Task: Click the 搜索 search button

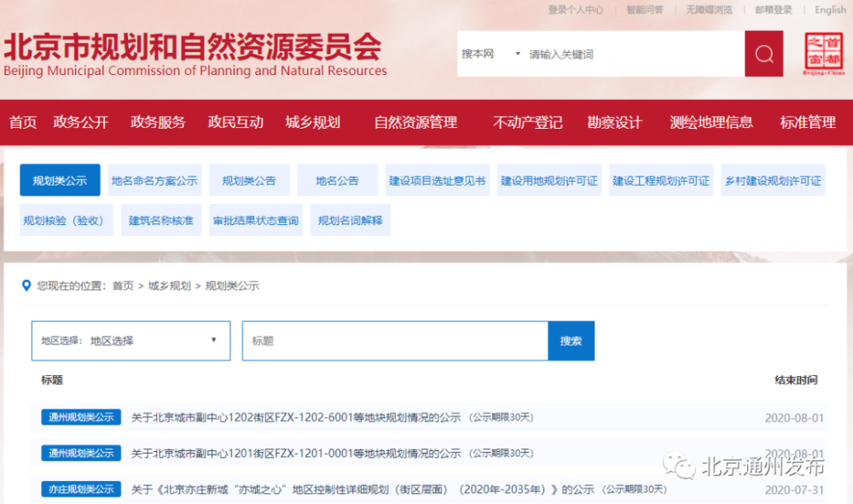Action: 571,339
